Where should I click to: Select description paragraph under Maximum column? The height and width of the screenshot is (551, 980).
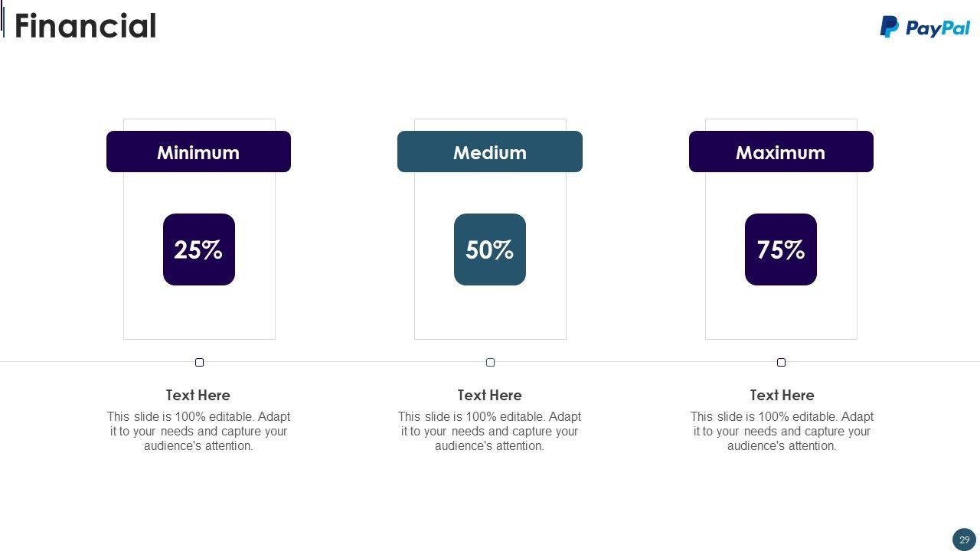pos(782,431)
